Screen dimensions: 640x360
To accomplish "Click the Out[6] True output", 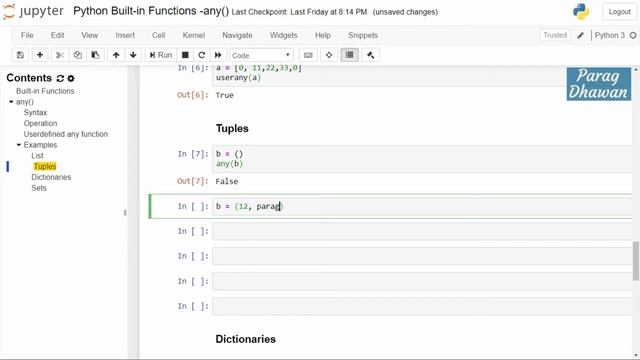I will (x=224, y=95).
